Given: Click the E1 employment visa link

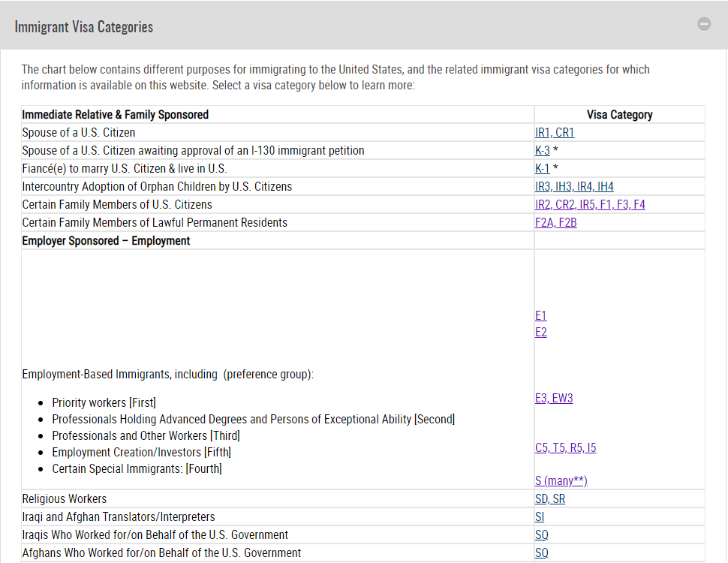Looking at the screenshot, I should pos(541,316).
